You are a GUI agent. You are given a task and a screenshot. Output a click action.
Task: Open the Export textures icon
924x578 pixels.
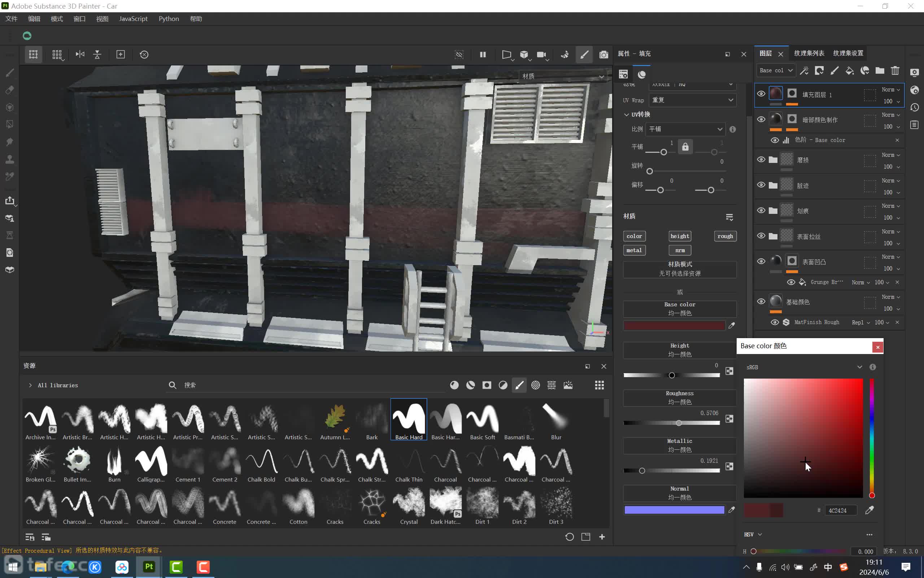click(x=10, y=201)
